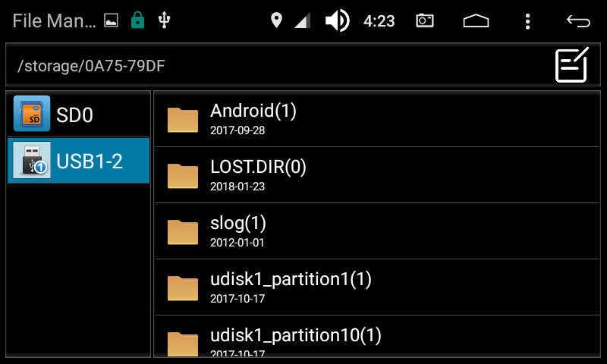Tap the File Manager title text
Screen dimensions: 607x364
pyautogui.click(x=54, y=21)
